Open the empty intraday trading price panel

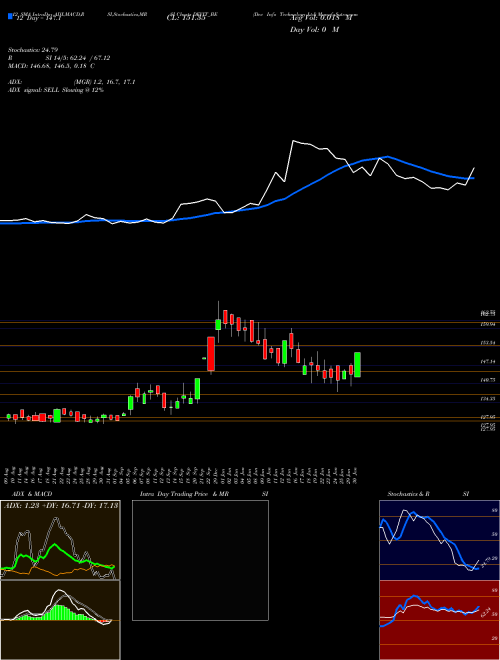(200, 560)
